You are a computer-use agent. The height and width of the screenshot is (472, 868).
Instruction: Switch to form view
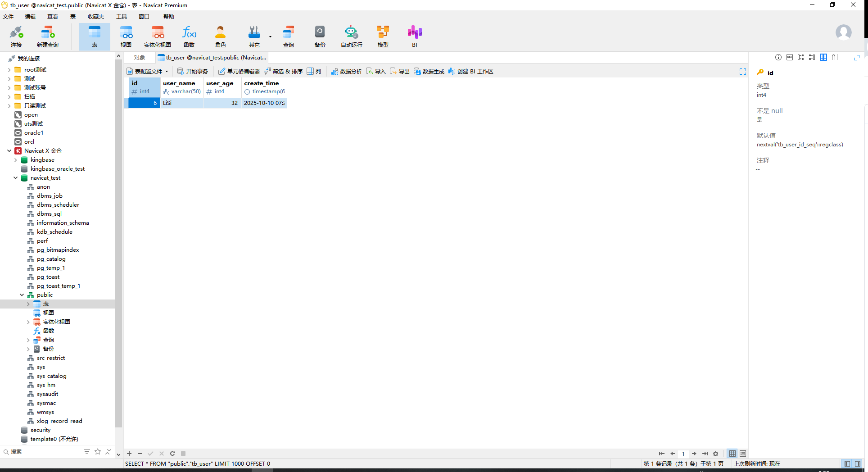[x=743, y=454]
